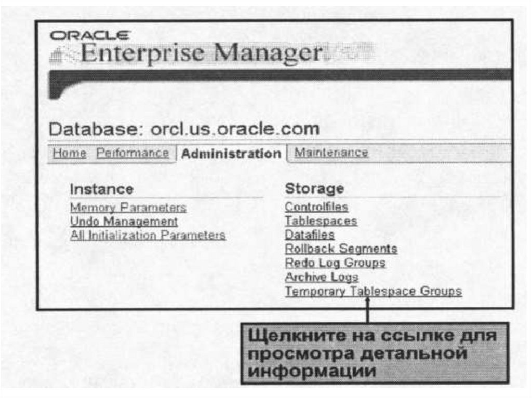Viewport: 532px width, 398px height.
Task: Go to Redo Log Groups
Action: [335, 263]
